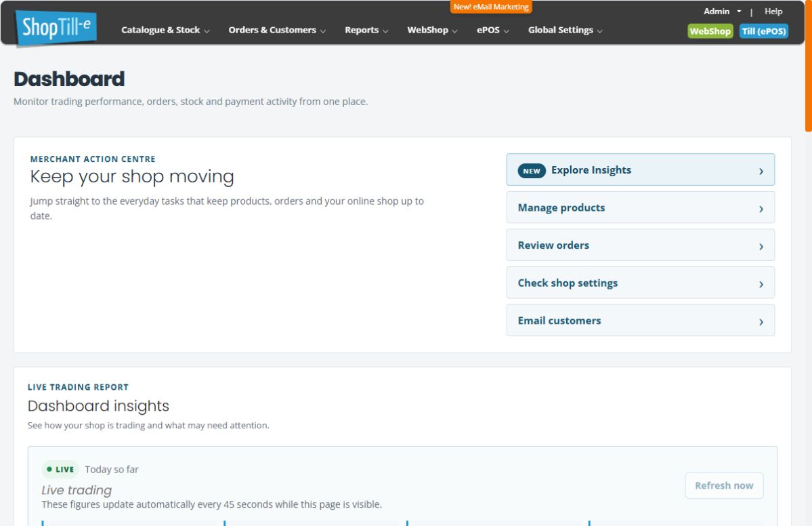Open the Reports menu
The height and width of the screenshot is (526, 812).
[x=366, y=30]
